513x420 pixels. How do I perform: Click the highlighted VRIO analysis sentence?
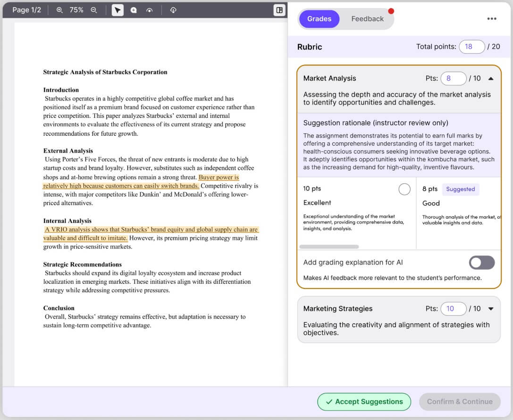coord(151,234)
